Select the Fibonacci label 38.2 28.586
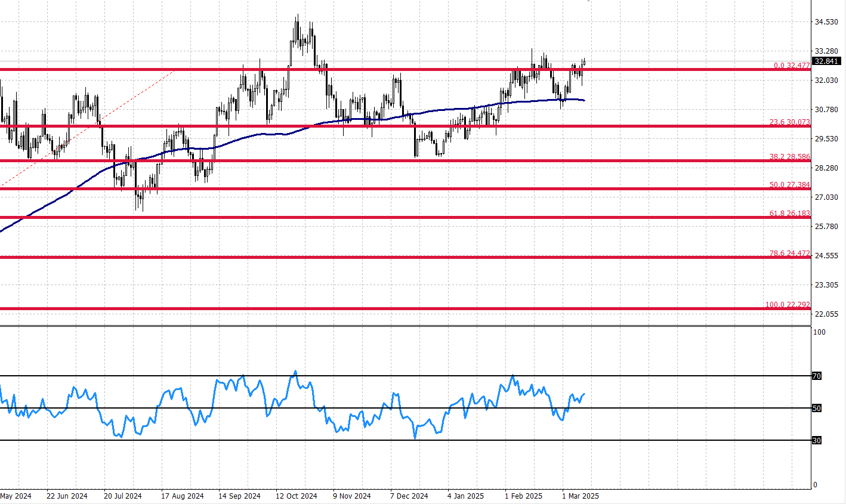The width and height of the screenshot is (846, 504). pyautogui.click(x=789, y=157)
